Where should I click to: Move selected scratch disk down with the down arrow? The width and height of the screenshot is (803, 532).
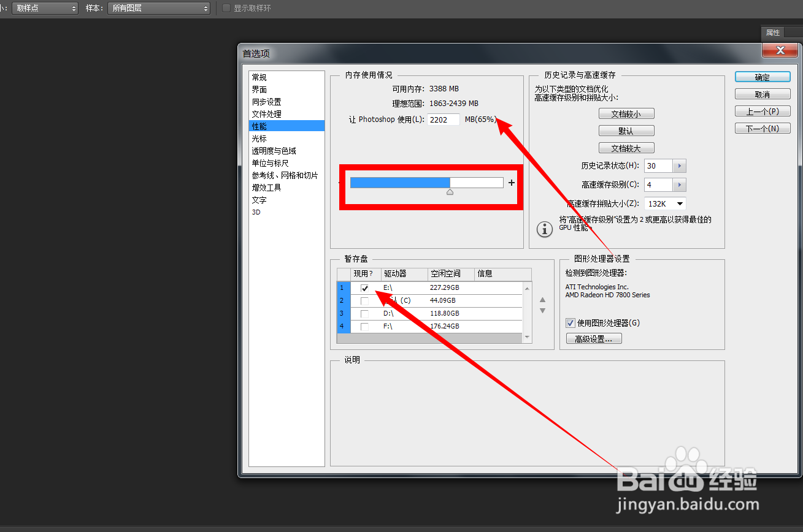542,311
